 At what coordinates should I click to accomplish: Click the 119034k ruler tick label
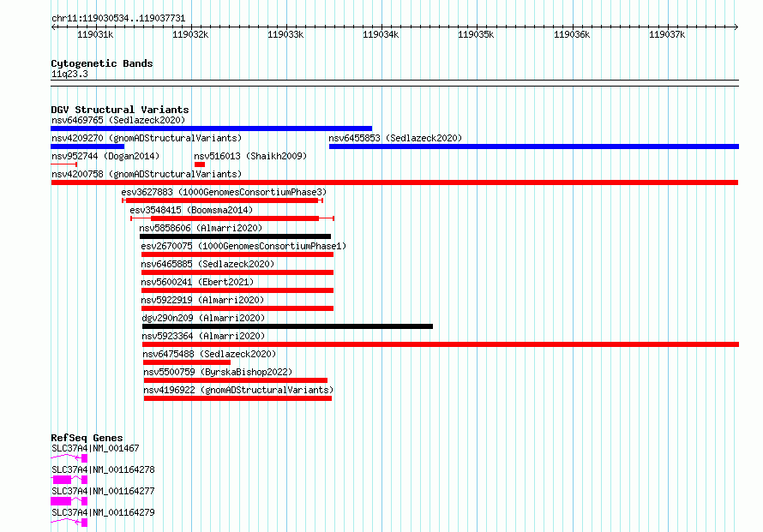(381, 34)
